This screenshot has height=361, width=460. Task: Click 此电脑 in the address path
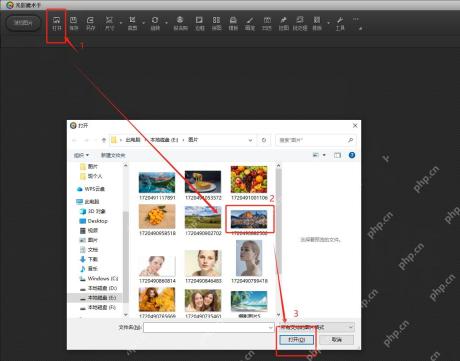[x=133, y=140]
